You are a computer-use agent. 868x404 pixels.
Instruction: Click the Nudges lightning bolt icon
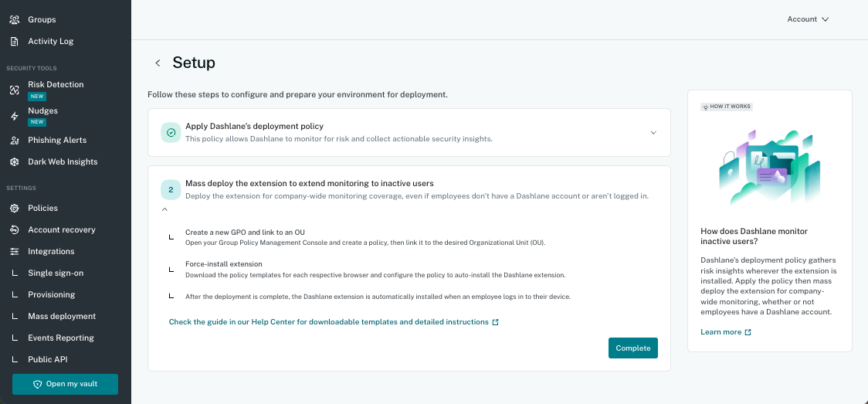point(15,116)
